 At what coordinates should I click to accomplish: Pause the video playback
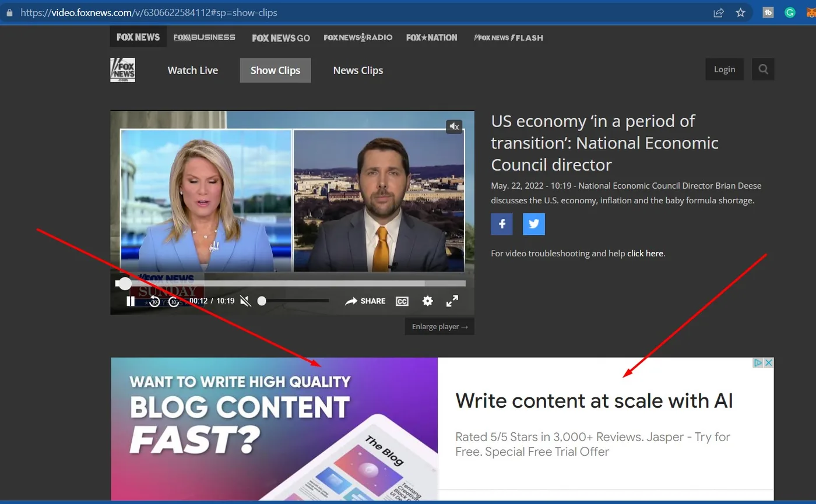(131, 301)
